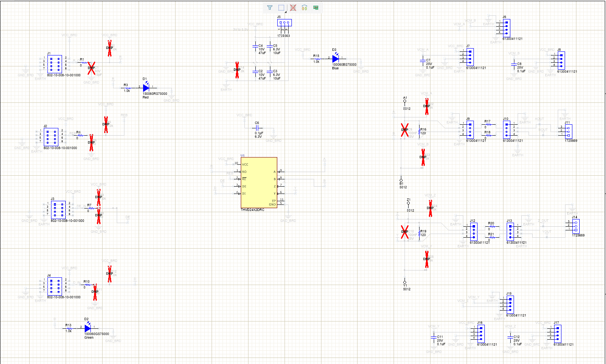Select the red LED D1 symbol
The image size is (606, 364).
click(146, 87)
